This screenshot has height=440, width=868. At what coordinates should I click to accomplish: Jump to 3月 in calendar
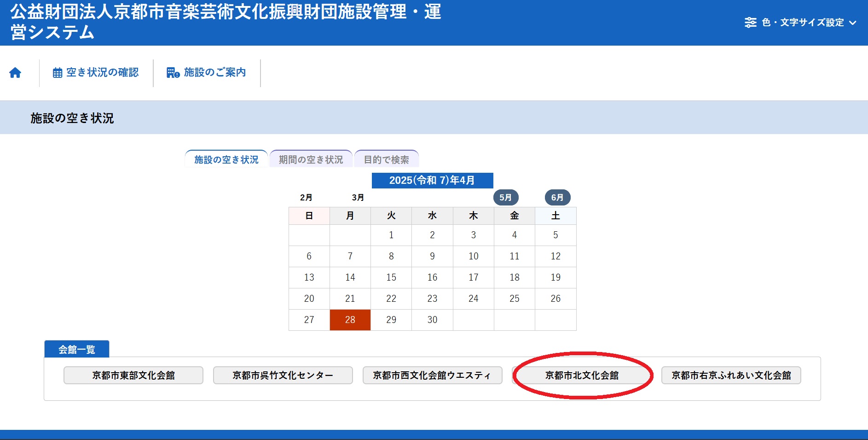pos(358,198)
